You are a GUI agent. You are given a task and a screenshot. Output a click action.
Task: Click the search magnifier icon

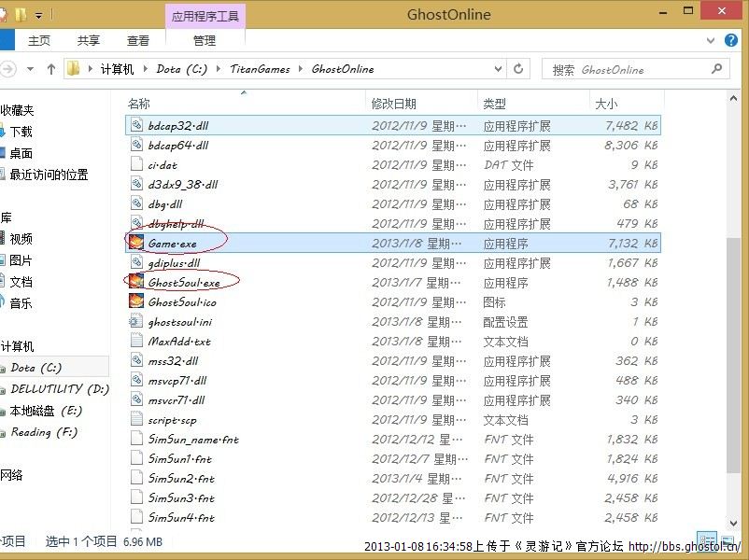(x=717, y=69)
